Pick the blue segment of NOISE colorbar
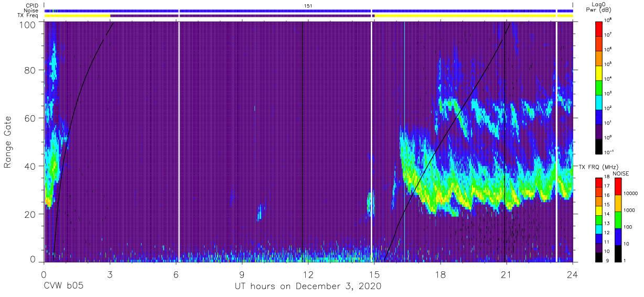644x297 pixels. (618, 236)
